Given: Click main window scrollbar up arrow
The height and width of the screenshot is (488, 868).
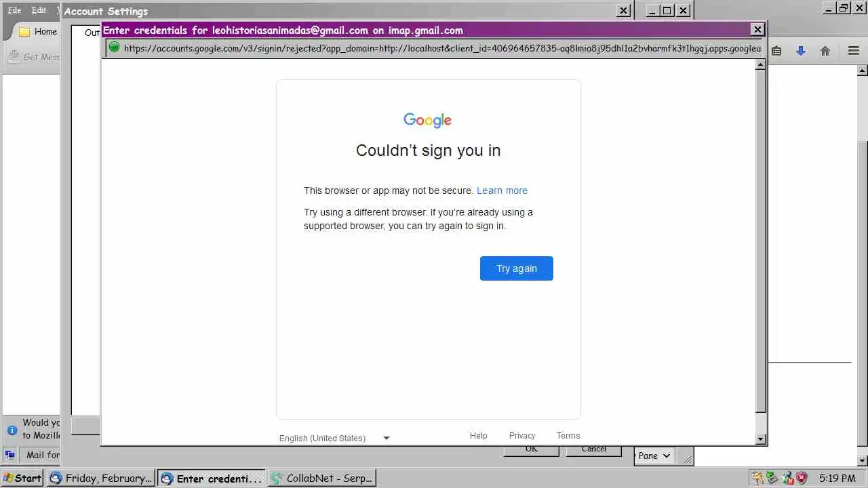Looking at the screenshot, I should [863, 70].
